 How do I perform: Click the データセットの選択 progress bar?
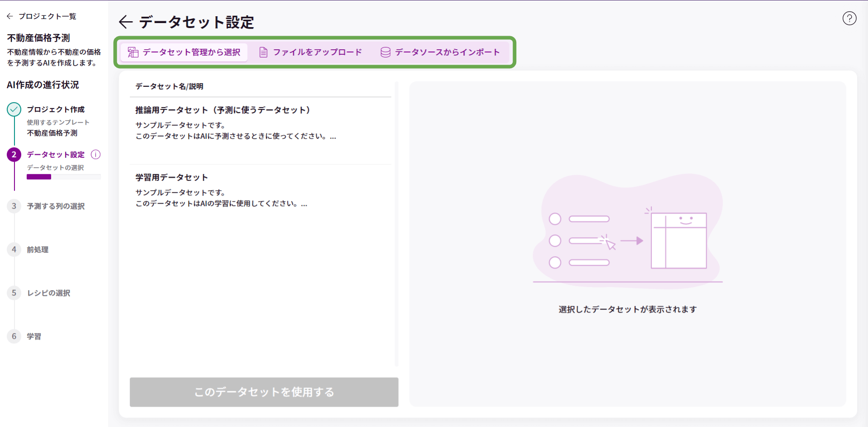click(x=64, y=177)
